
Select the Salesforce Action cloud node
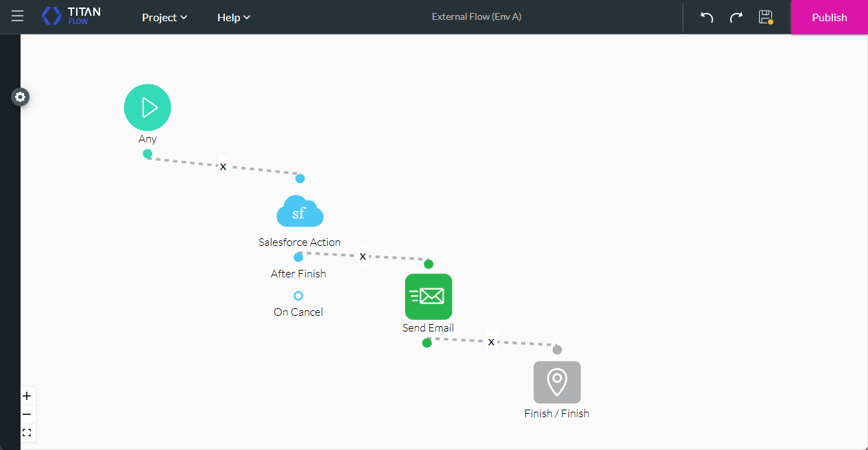pyautogui.click(x=300, y=212)
